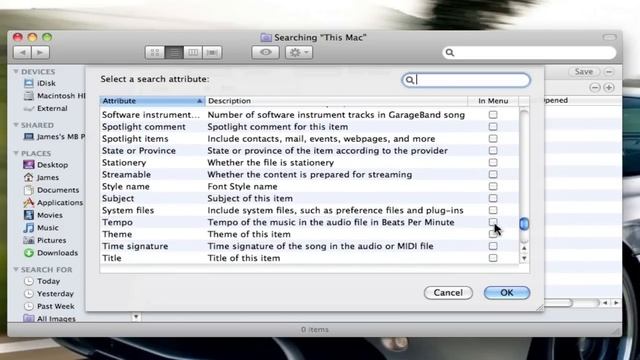Open James home folder in sidebar
Image resolution: width=640 pixels, height=360 pixels.
point(41,177)
